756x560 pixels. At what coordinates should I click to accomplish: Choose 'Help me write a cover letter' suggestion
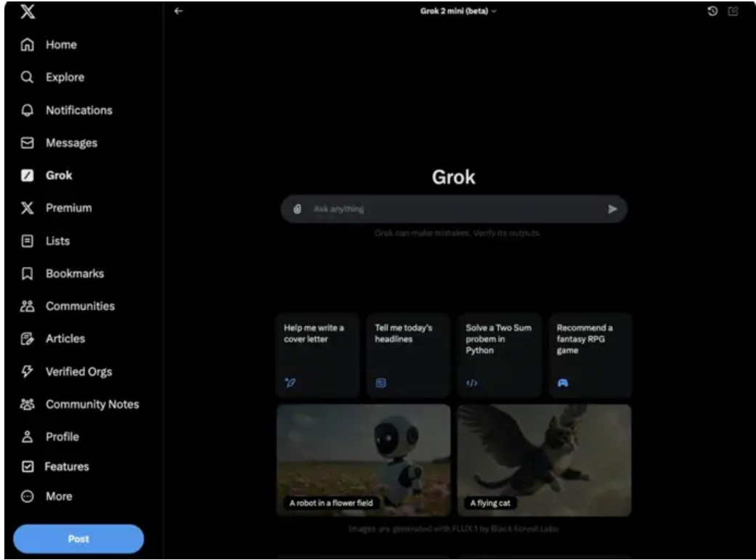318,355
